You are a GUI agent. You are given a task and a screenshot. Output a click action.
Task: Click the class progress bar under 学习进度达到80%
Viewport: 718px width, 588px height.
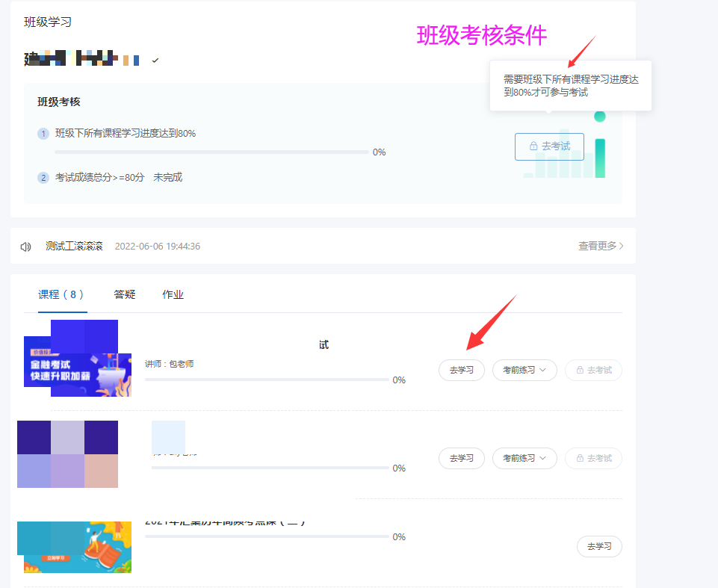211,152
